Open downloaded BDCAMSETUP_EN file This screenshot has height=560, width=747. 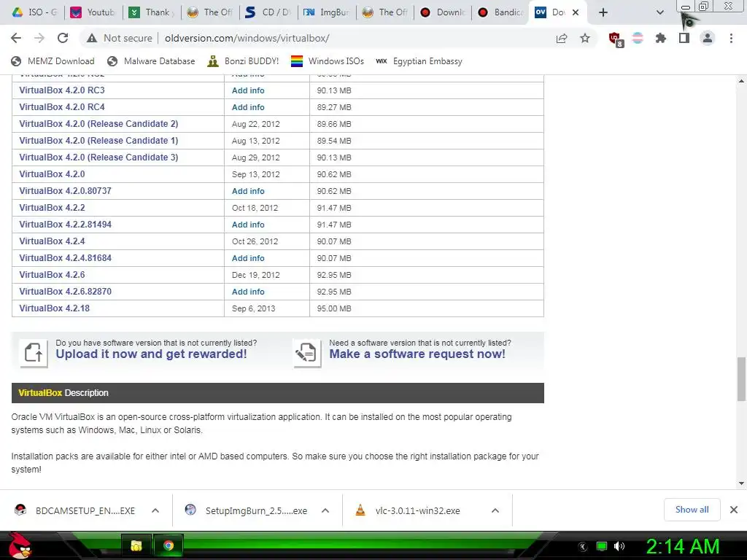coord(75,510)
